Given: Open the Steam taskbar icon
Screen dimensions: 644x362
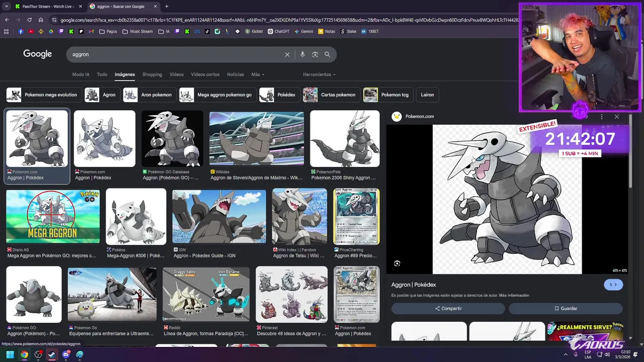Looking at the screenshot, I should [52, 354].
